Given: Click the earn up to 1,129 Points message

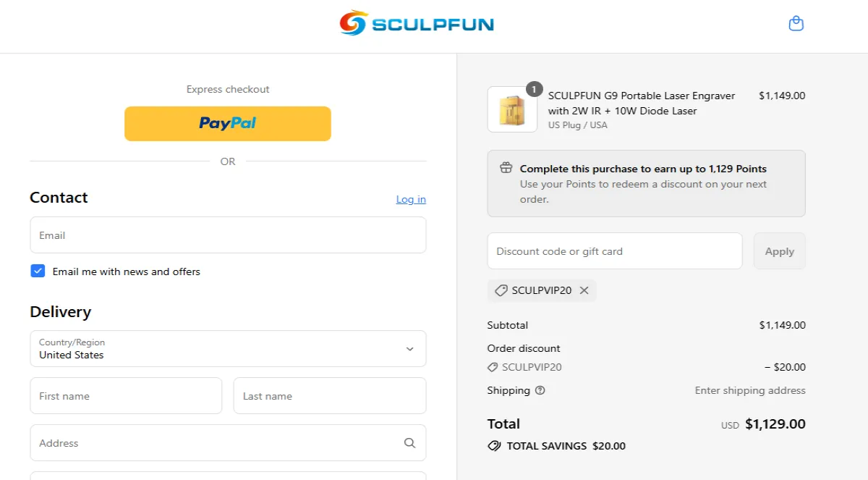Looking at the screenshot, I should (x=643, y=169).
